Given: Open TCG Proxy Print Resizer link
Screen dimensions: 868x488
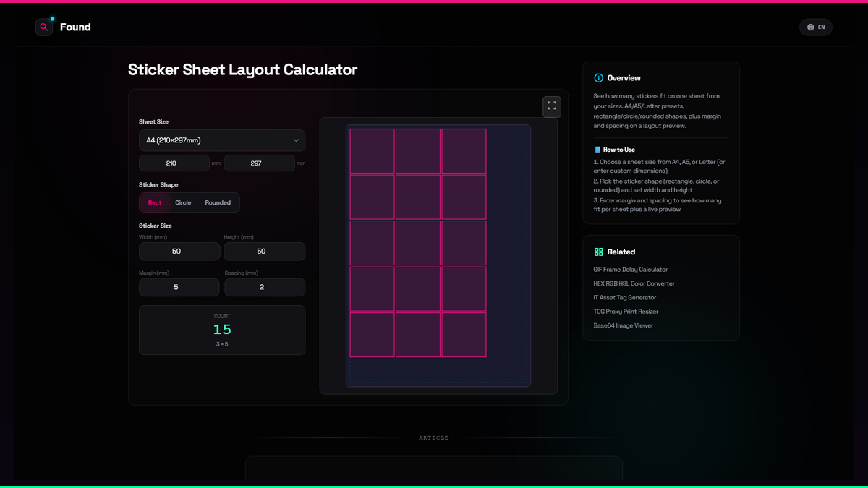Looking at the screenshot, I should tap(626, 312).
